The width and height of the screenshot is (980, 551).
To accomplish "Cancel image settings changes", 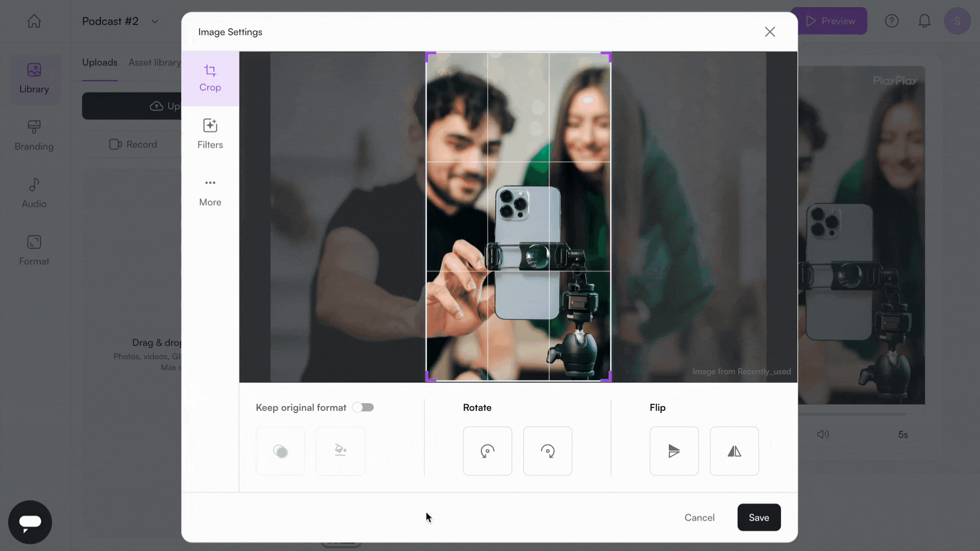I will coord(699,517).
